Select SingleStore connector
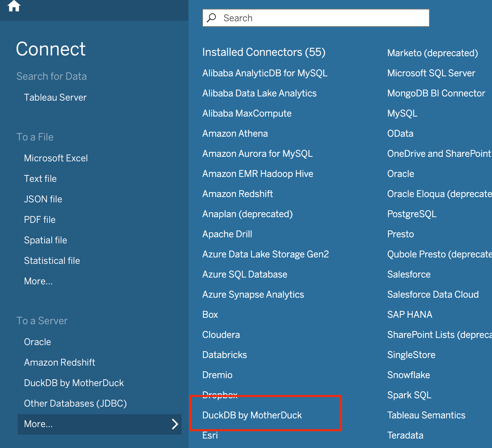 411,355
